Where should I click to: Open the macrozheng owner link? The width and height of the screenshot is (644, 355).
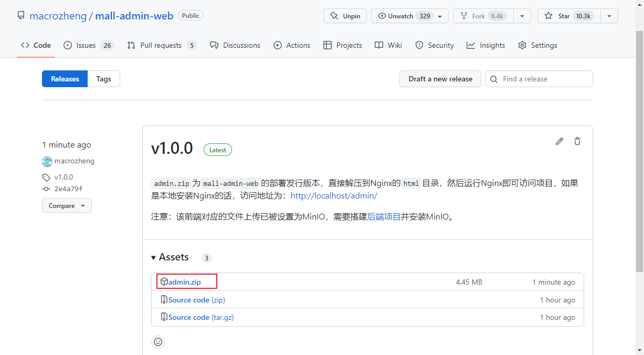click(x=58, y=16)
